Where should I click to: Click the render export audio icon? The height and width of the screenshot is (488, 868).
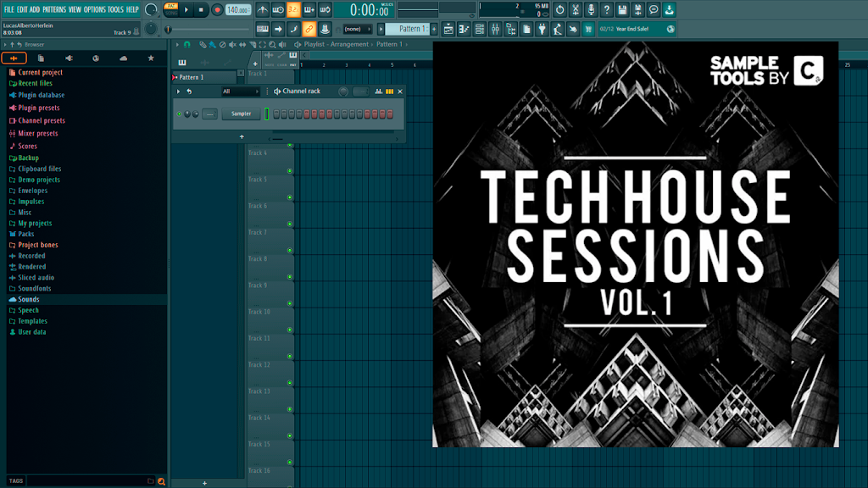[x=637, y=9]
